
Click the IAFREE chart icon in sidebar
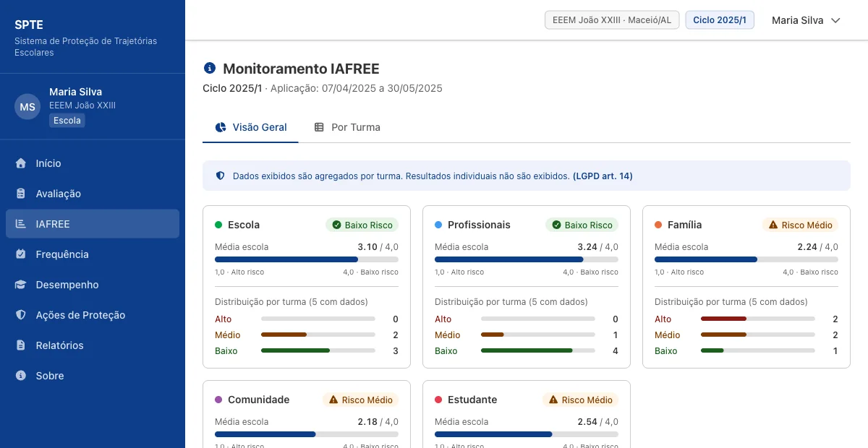click(x=21, y=224)
